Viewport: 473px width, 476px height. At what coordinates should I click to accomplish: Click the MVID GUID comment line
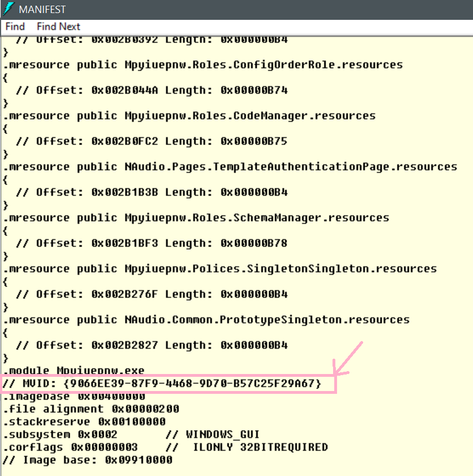tap(161, 384)
